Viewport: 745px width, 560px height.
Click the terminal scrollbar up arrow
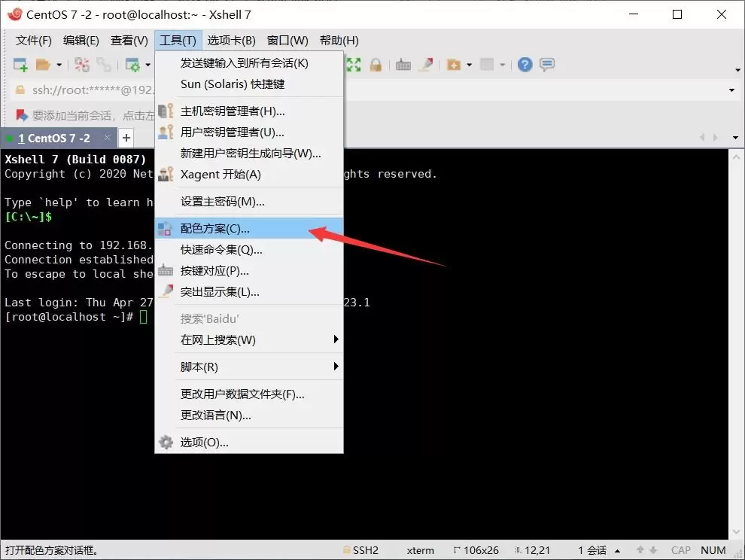(736, 157)
